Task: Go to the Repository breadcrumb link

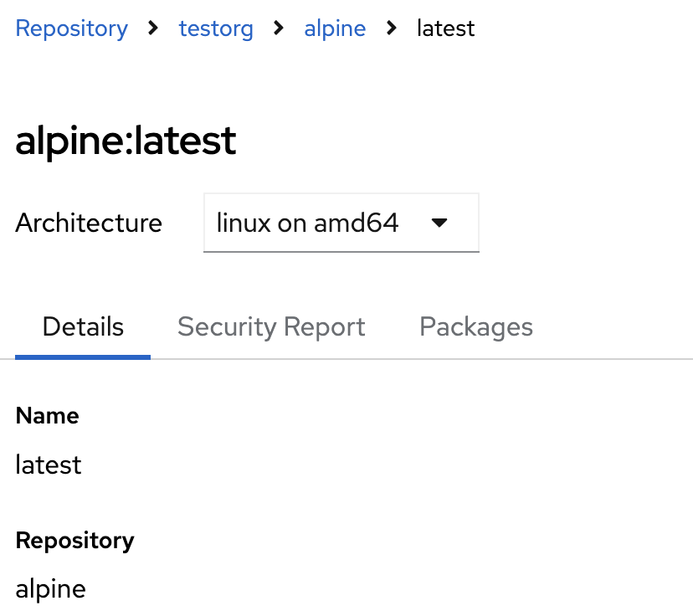Action: tap(72, 28)
